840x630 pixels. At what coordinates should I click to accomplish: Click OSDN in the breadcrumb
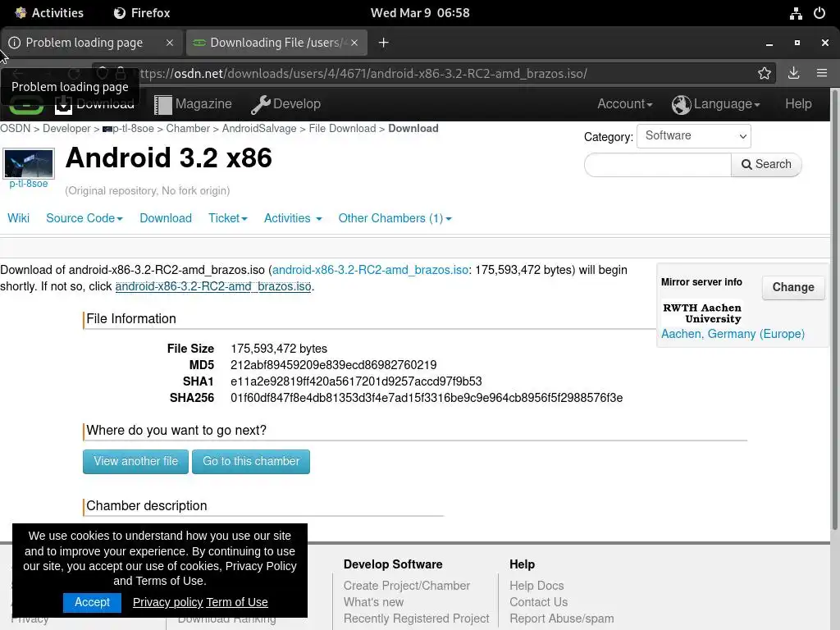click(x=15, y=129)
